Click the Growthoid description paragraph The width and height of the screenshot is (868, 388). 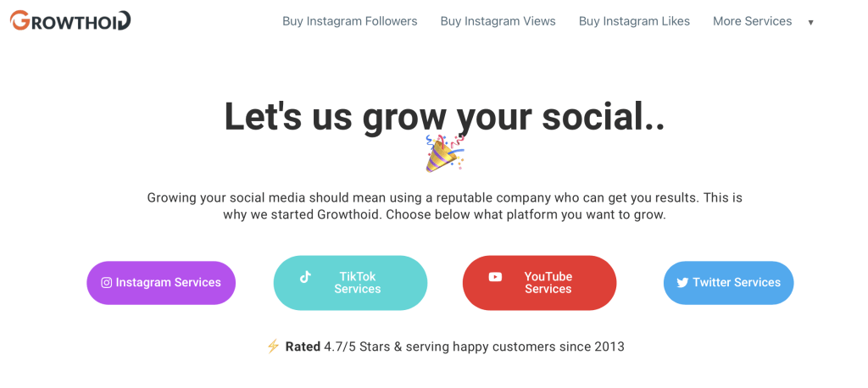[444, 206]
